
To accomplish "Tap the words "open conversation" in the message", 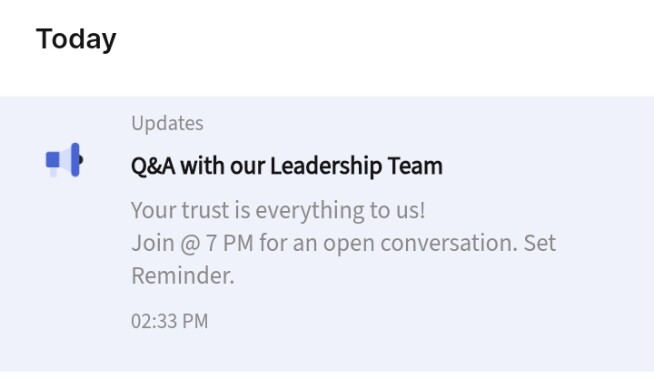I will [x=420, y=244].
